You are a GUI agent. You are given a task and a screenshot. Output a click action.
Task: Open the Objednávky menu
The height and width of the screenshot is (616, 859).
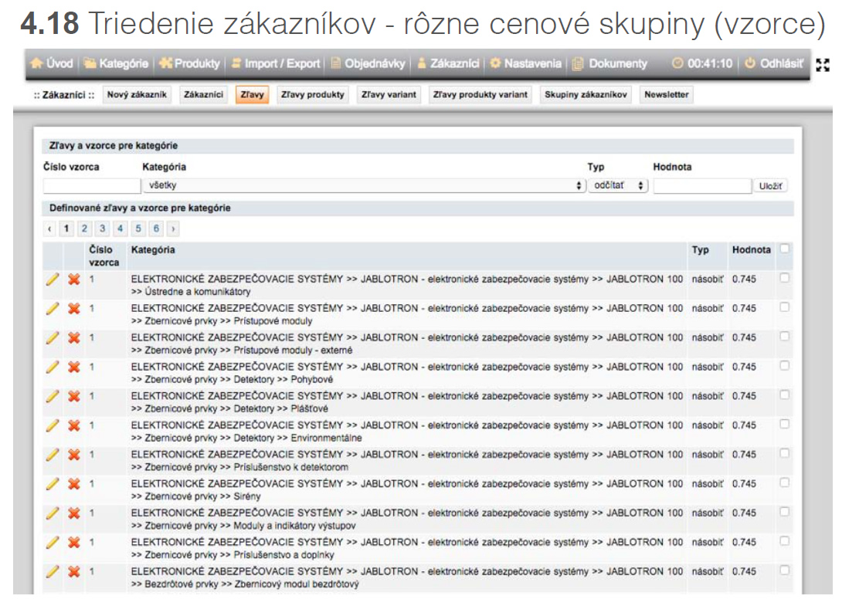[x=368, y=64]
